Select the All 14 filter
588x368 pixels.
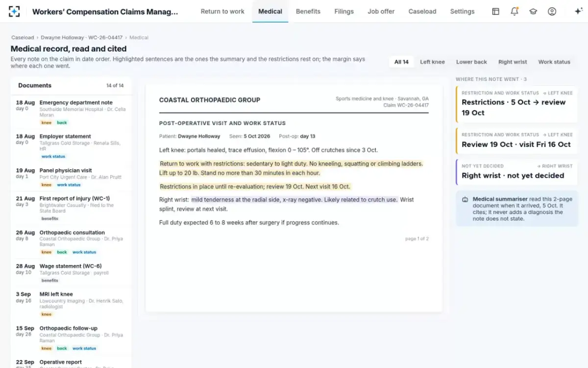click(401, 62)
